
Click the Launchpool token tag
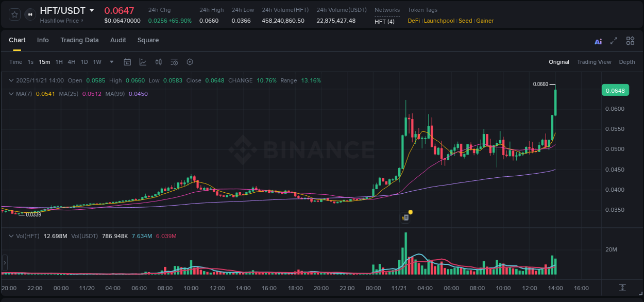pyautogui.click(x=439, y=21)
